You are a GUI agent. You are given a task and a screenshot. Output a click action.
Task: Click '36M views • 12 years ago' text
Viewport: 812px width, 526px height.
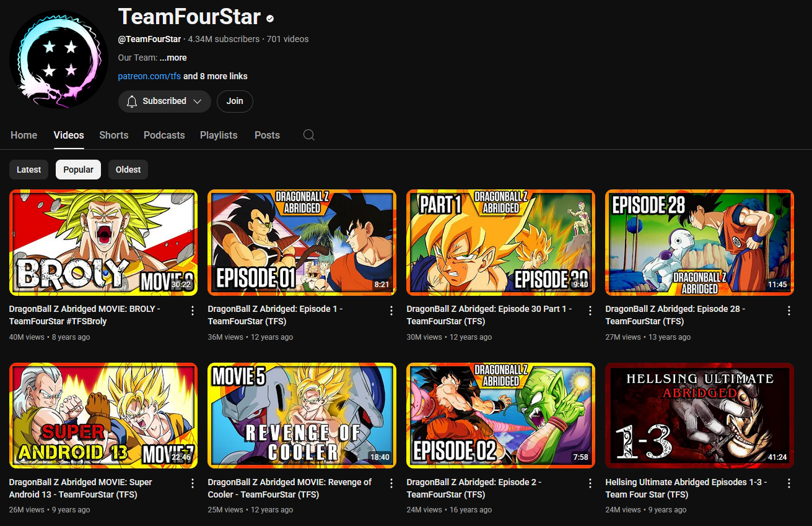(x=251, y=337)
